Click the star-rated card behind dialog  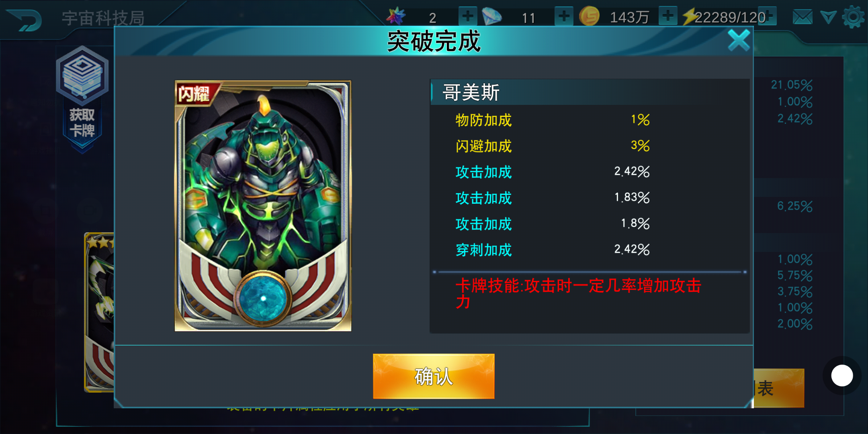[x=99, y=312]
